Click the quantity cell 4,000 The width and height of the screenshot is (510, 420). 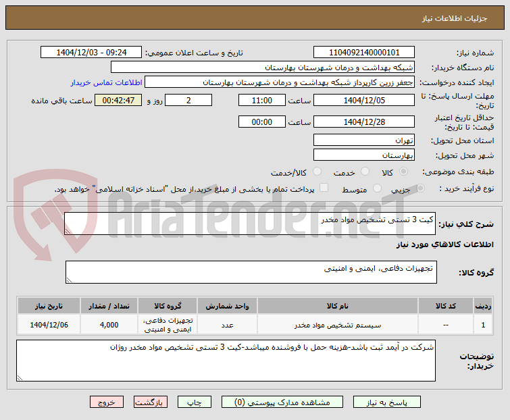point(109,325)
